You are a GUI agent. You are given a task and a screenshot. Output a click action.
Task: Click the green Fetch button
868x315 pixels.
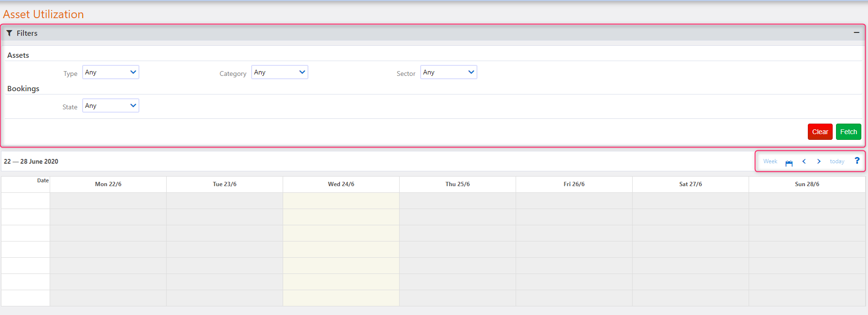click(848, 132)
